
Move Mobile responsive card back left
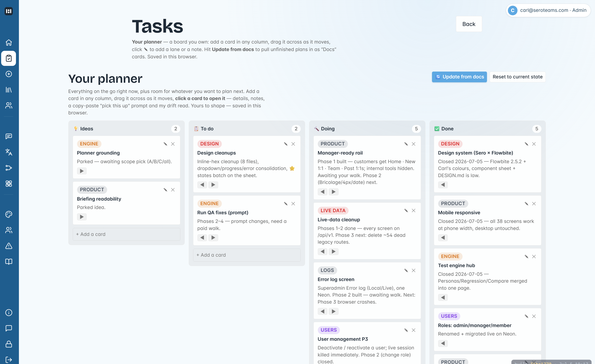pos(443,238)
